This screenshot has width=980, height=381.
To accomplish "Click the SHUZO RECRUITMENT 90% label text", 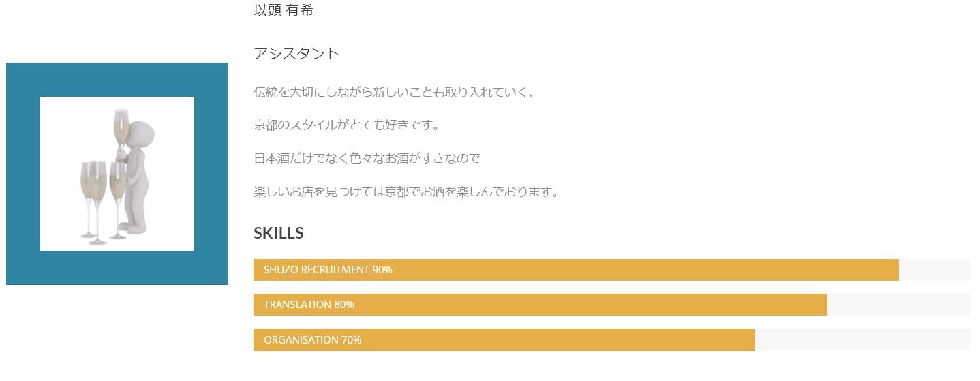I will tap(328, 270).
